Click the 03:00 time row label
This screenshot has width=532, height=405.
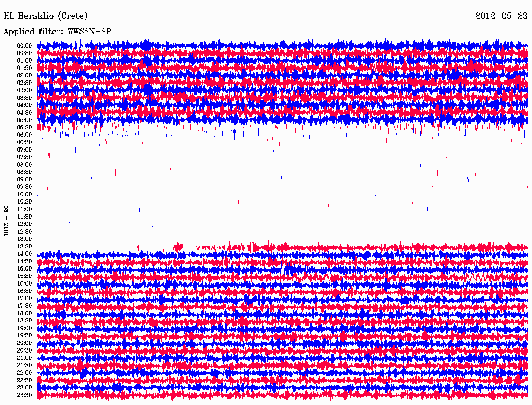(x=24, y=90)
